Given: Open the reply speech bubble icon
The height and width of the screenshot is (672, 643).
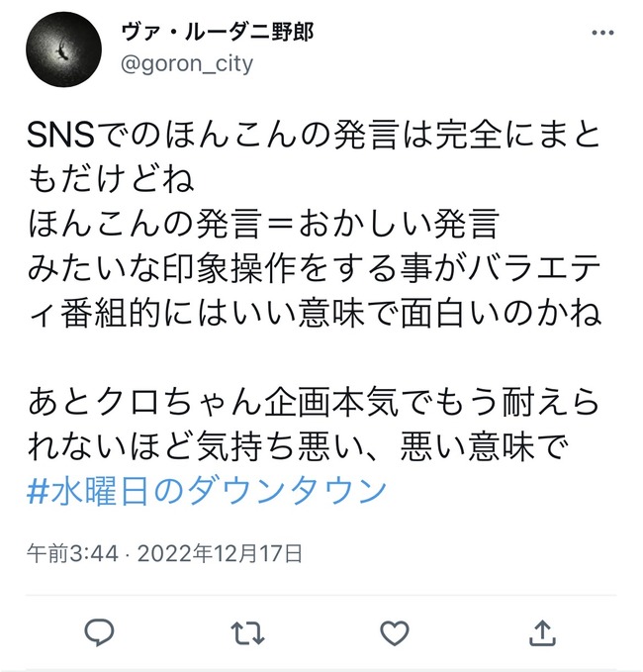Looking at the screenshot, I should (x=99, y=632).
